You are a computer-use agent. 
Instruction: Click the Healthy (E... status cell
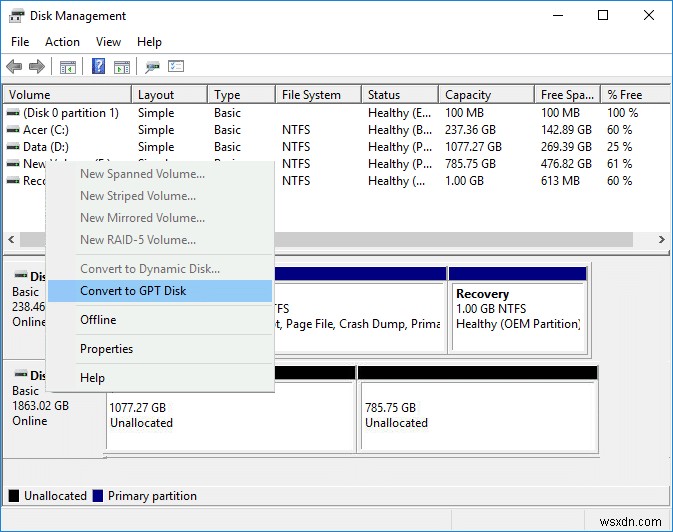click(x=400, y=113)
